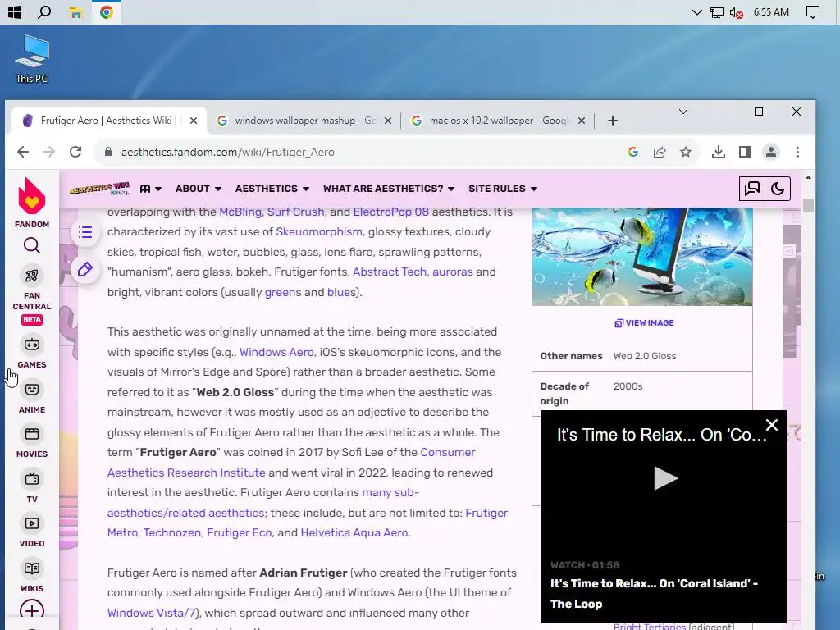Open the table of contents list icon
The width and height of the screenshot is (840, 630).
coord(85,232)
